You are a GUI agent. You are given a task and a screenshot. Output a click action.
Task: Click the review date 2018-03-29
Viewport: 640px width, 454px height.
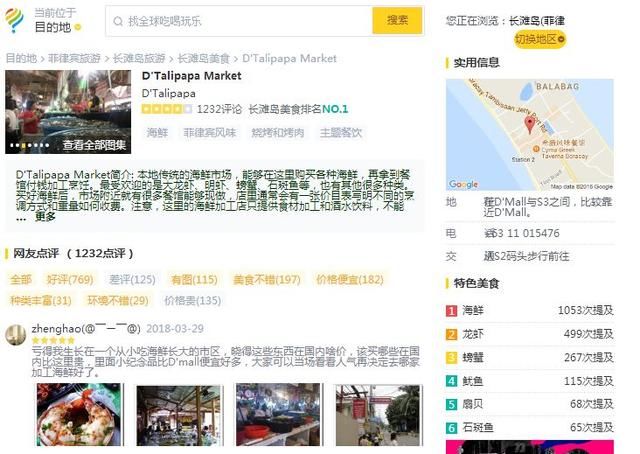175,328
